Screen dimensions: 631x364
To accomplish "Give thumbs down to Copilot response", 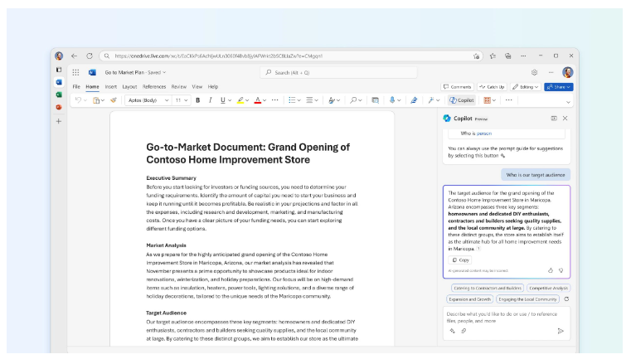I will pyautogui.click(x=561, y=270).
